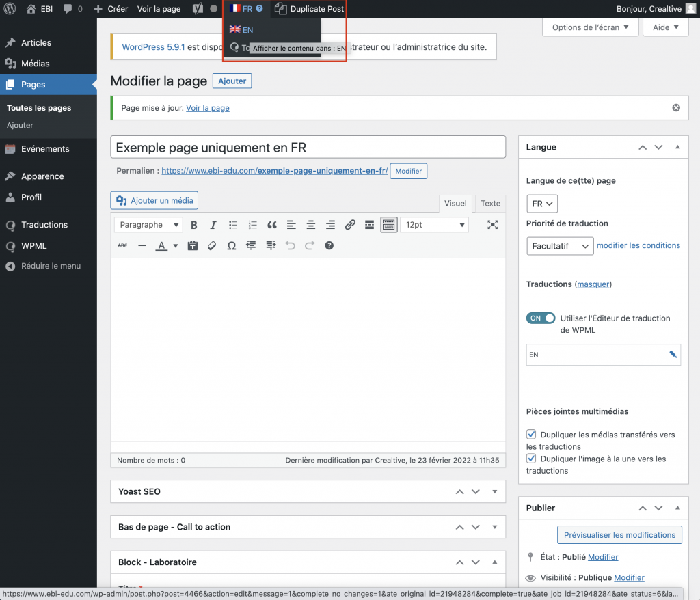The image size is (700, 600).
Task: Open the Yoast SEO admin bar icon
Action: [x=198, y=8]
